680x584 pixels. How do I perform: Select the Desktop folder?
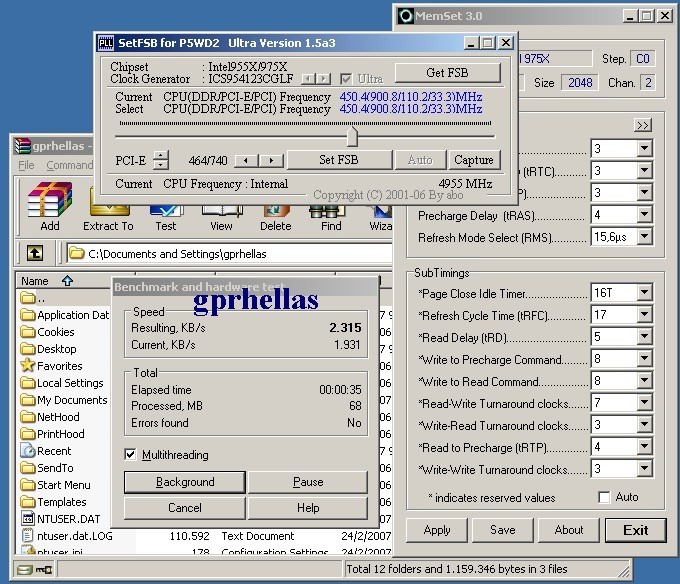(49, 349)
